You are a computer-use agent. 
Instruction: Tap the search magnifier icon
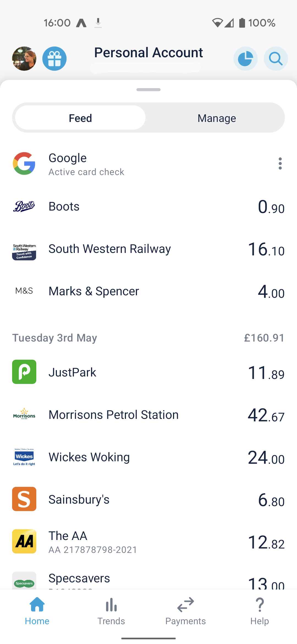click(276, 59)
